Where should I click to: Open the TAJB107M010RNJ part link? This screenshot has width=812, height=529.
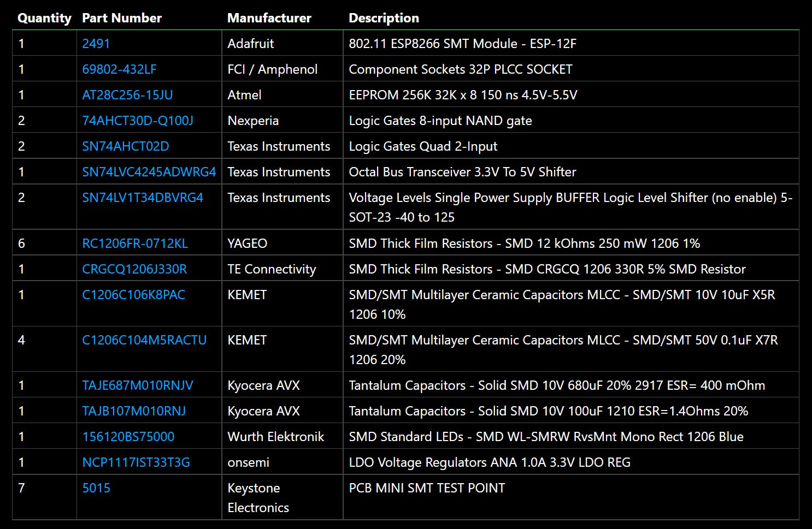pyautogui.click(x=134, y=411)
